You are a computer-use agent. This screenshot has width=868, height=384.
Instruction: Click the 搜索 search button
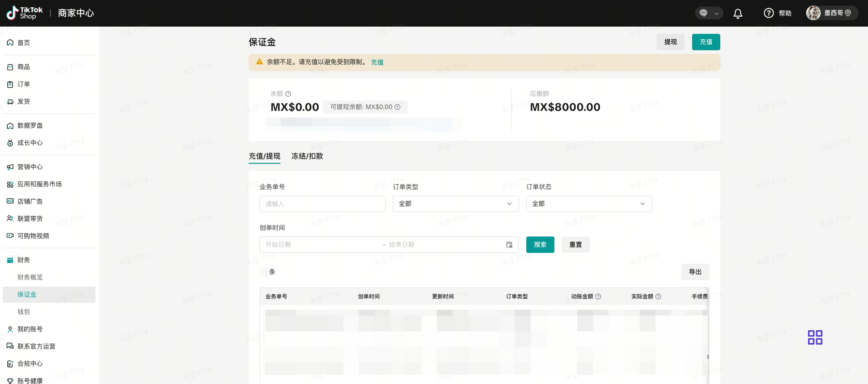pos(540,245)
